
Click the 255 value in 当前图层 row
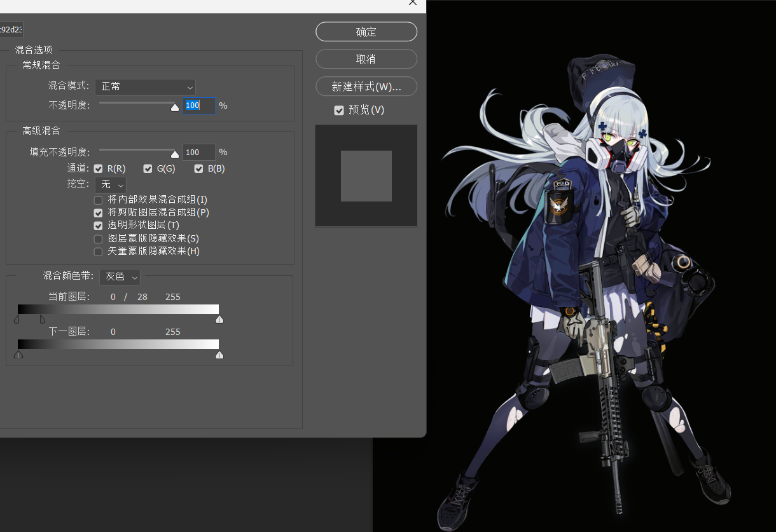tap(173, 297)
